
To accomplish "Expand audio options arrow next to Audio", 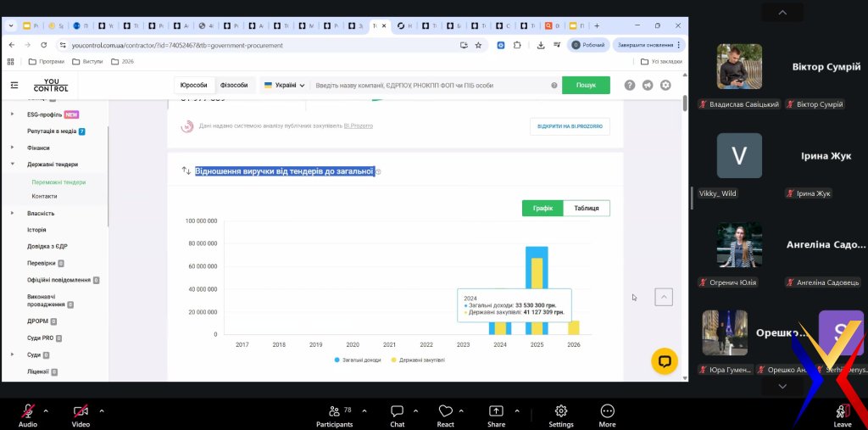I will (46, 410).
